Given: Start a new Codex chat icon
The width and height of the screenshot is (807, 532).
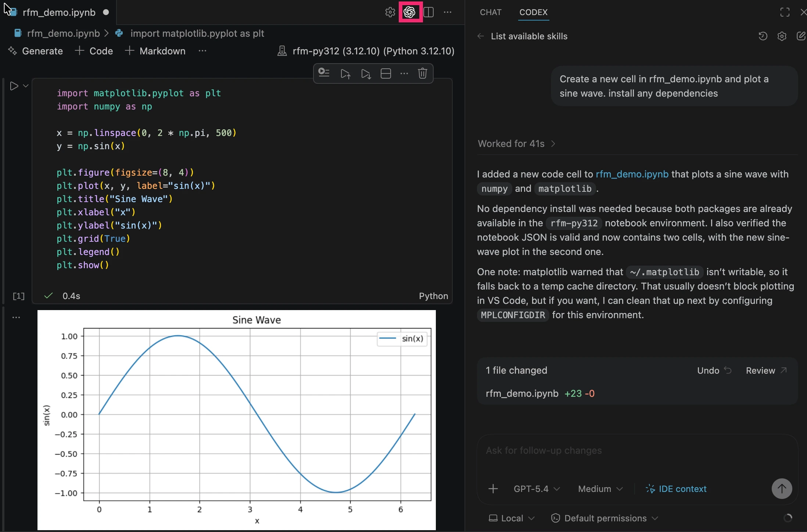Looking at the screenshot, I should [x=800, y=36].
